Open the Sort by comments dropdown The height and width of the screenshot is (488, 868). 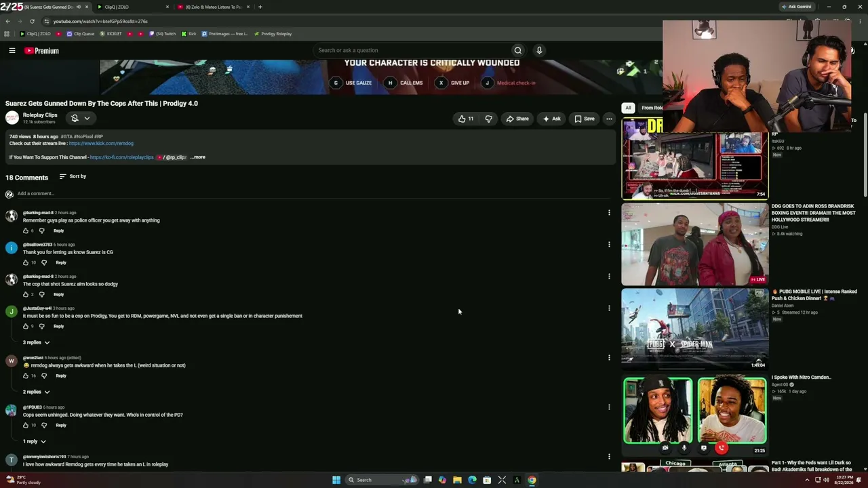pos(73,177)
